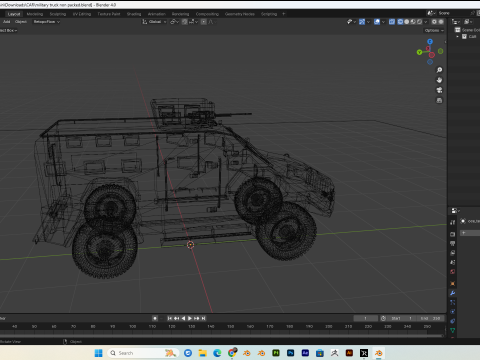The image size is (480, 360).
Task: Click the current frame number field
Action: pyautogui.click(x=366, y=318)
